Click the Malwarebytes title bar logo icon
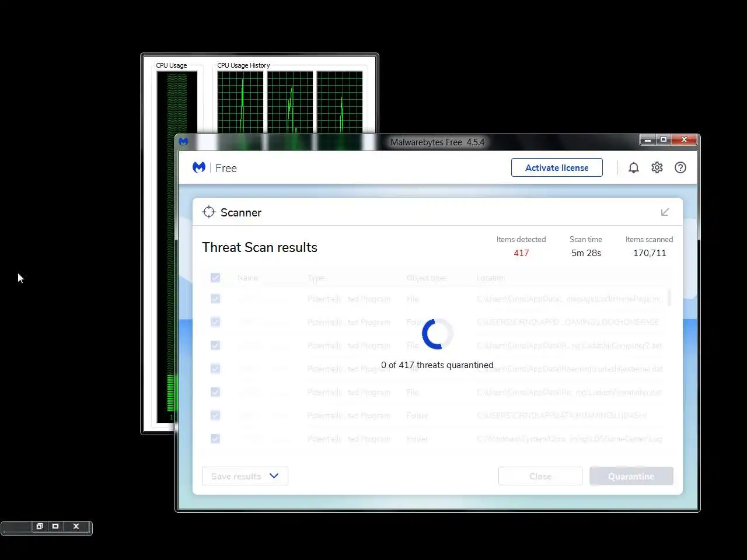This screenshot has width=747, height=560. click(183, 142)
